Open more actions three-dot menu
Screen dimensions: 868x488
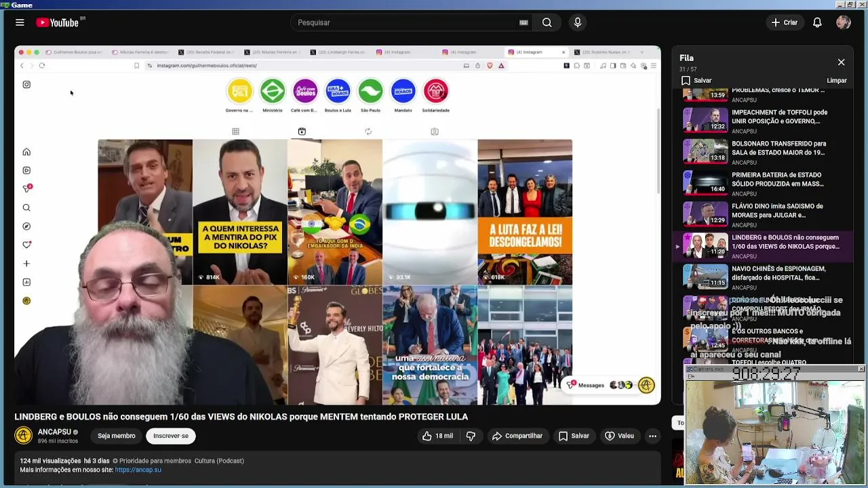coord(652,436)
